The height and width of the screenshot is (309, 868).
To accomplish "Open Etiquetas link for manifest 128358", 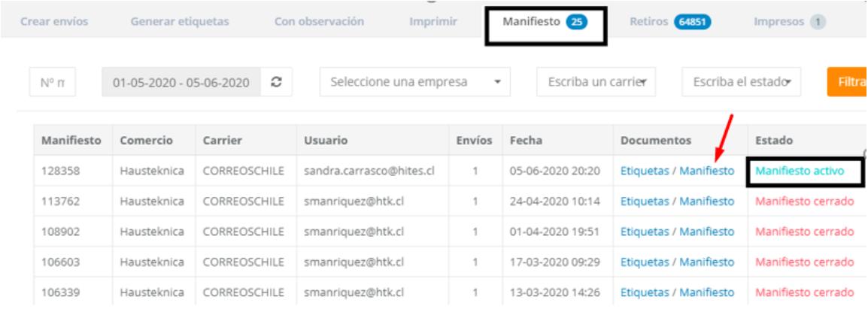I will [x=645, y=171].
